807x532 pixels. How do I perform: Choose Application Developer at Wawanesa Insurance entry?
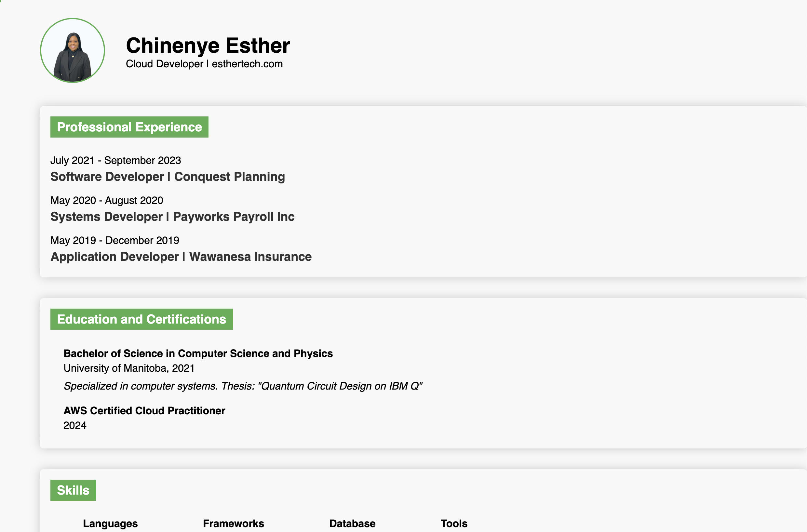click(181, 257)
